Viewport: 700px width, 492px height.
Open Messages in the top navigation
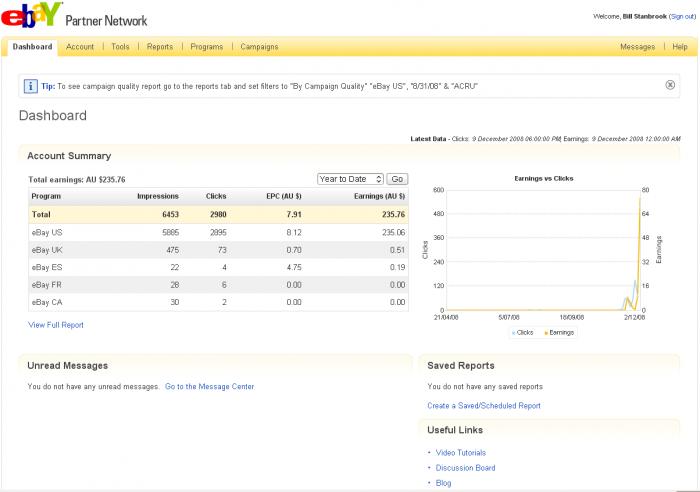point(637,47)
